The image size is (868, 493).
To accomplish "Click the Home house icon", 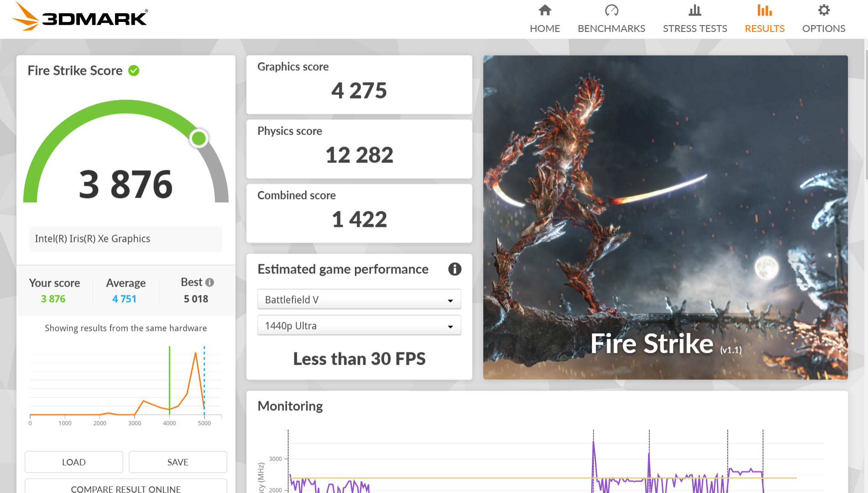I will [x=545, y=10].
